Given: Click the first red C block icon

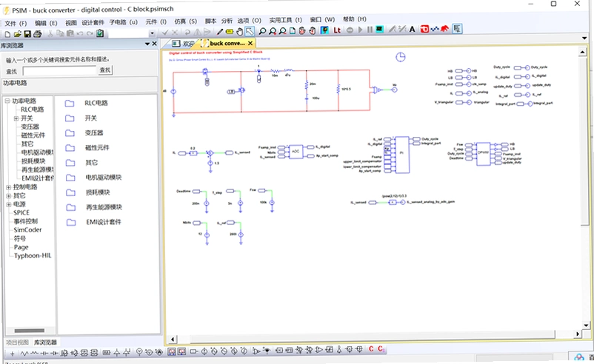Looking at the screenshot, I should point(371,349).
